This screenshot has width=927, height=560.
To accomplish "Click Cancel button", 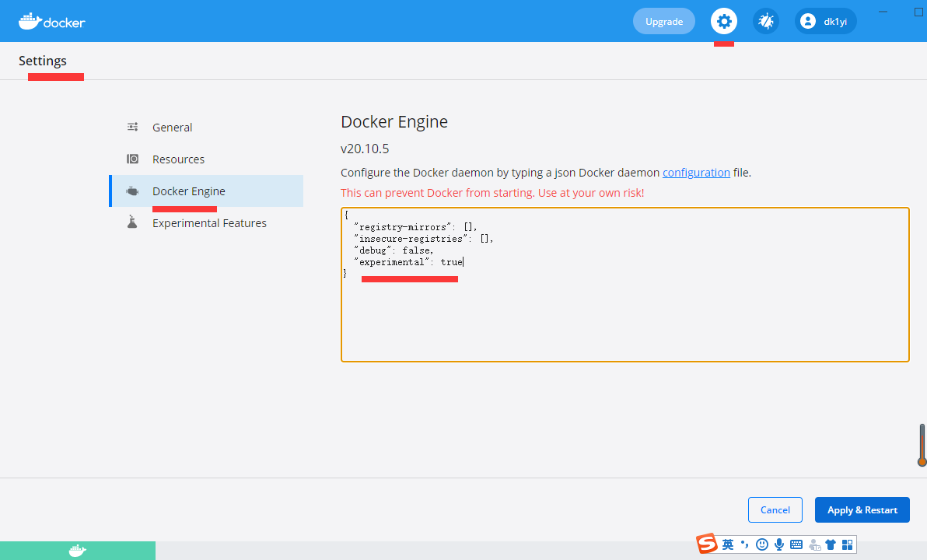I will 775,509.
